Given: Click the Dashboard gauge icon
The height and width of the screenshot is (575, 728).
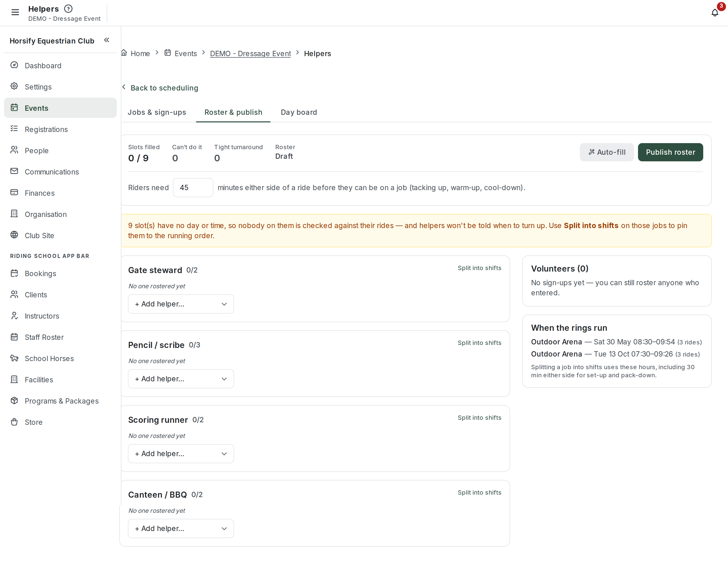Looking at the screenshot, I should pyautogui.click(x=14, y=65).
